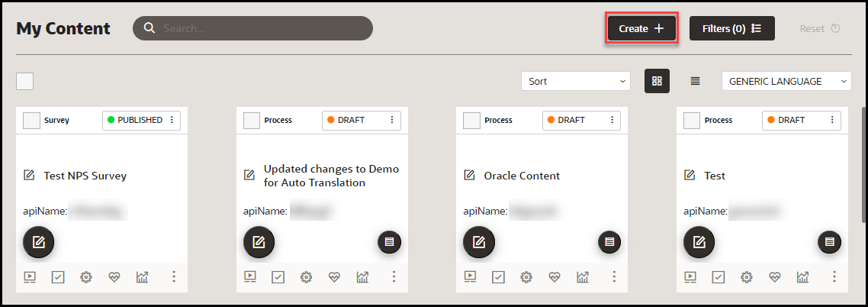Screen dimensions: 868x307
Task: Open bottom more options on Test NPS Survey card
Action: pos(174,276)
